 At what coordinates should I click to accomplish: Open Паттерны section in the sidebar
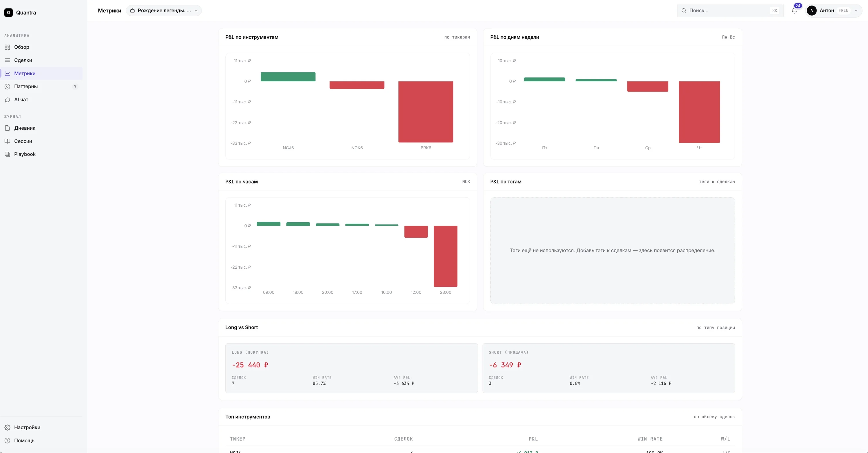[x=42, y=87]
